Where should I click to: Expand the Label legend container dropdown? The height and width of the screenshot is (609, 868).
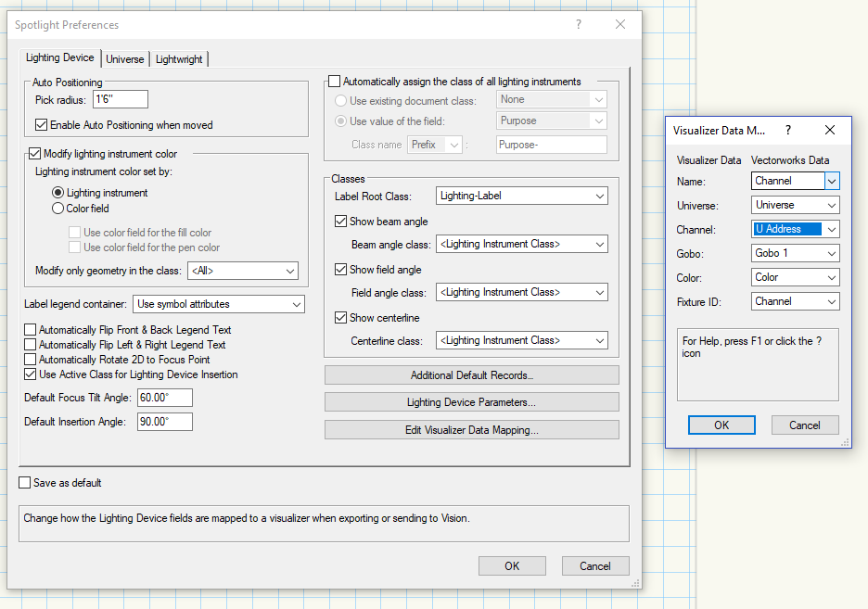[219, 304]
